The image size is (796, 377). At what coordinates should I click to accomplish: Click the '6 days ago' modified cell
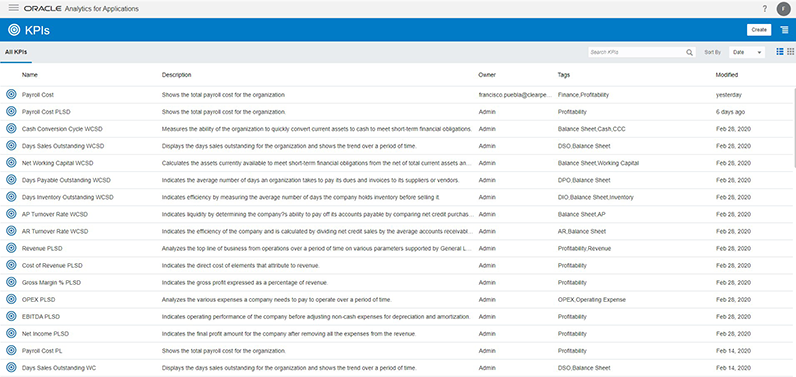coord(731,112)
